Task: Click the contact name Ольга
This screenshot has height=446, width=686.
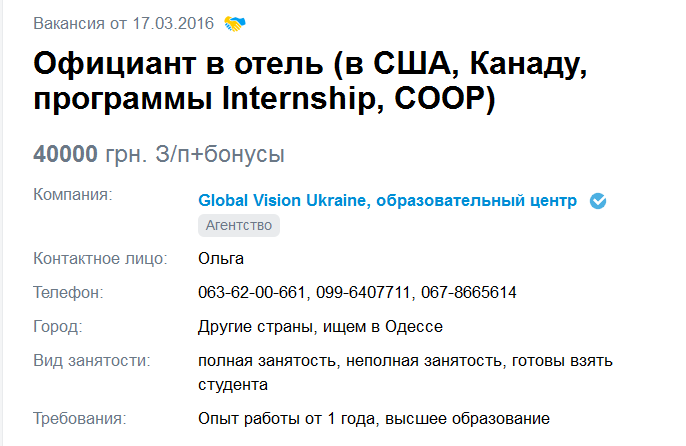Action: (x=221, y=259)
